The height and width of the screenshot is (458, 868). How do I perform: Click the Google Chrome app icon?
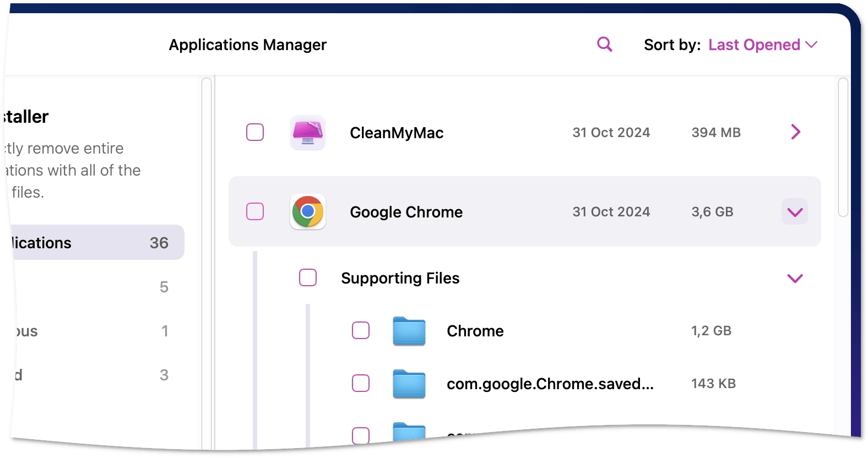308,212
